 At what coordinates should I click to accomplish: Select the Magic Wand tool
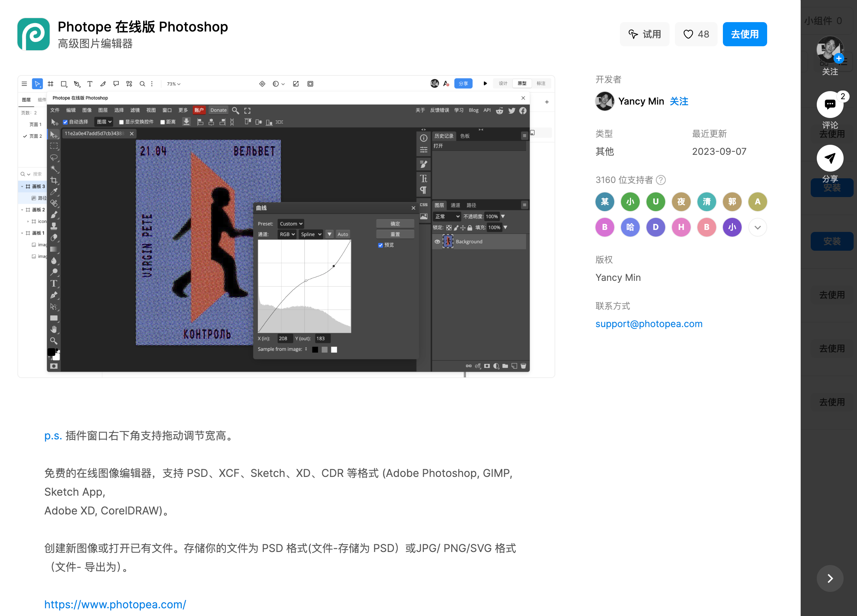[54, 169]
